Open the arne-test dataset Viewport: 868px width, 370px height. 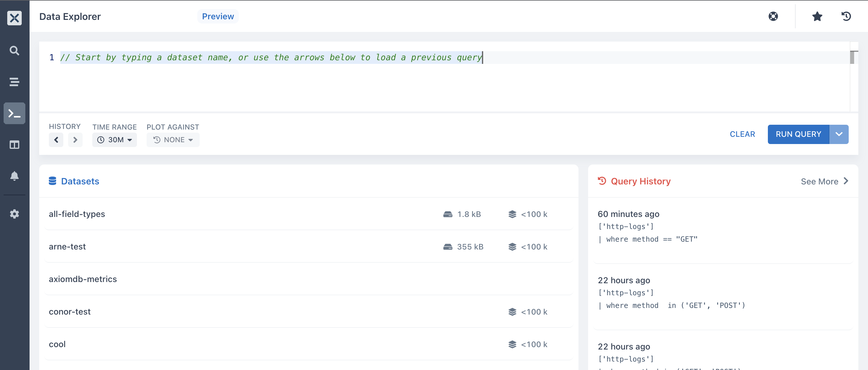point(308,247)
